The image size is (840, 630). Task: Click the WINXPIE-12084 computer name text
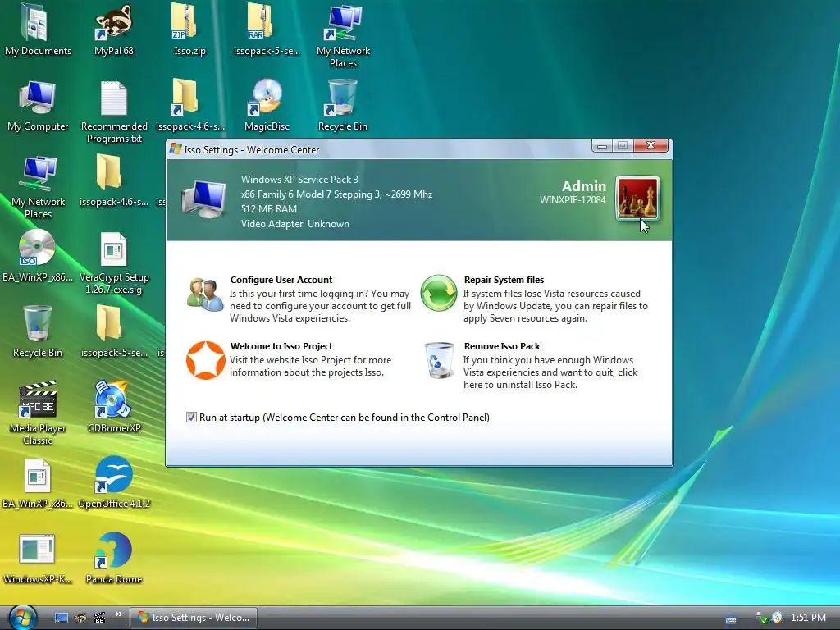click(x=572, y=200)
